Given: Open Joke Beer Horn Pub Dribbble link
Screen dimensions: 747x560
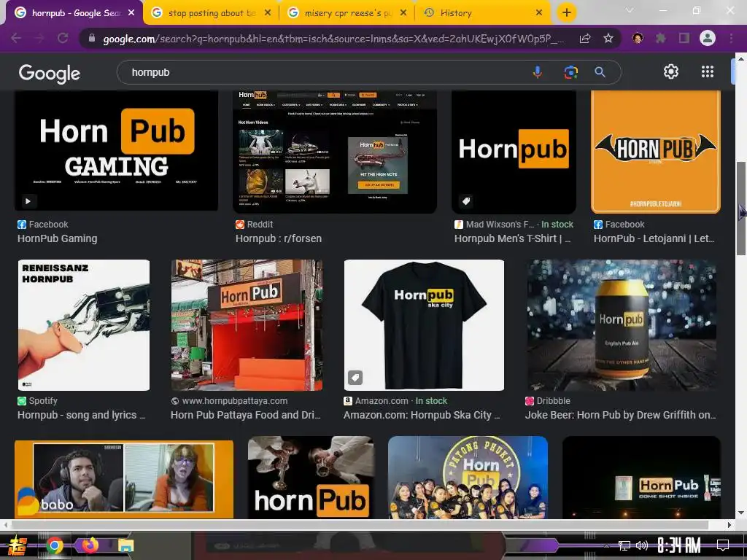Looking at the screenshot, I should pos(620,415).
